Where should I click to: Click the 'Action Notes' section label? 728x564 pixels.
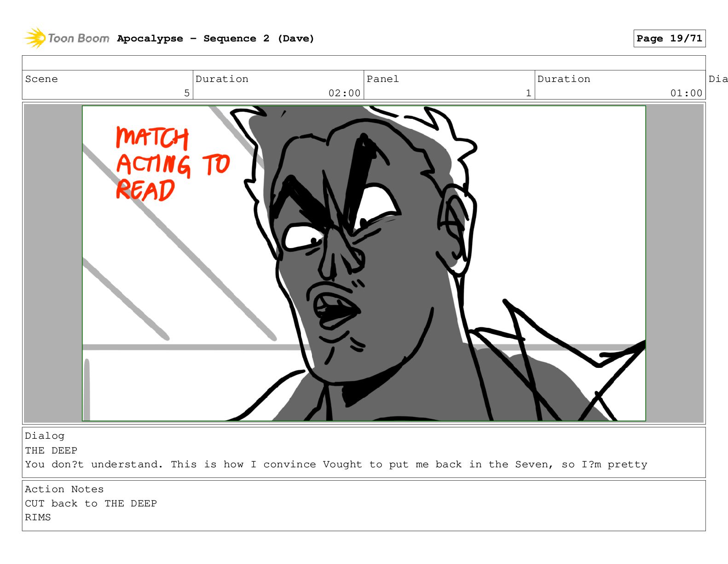(x=64, y=489)
